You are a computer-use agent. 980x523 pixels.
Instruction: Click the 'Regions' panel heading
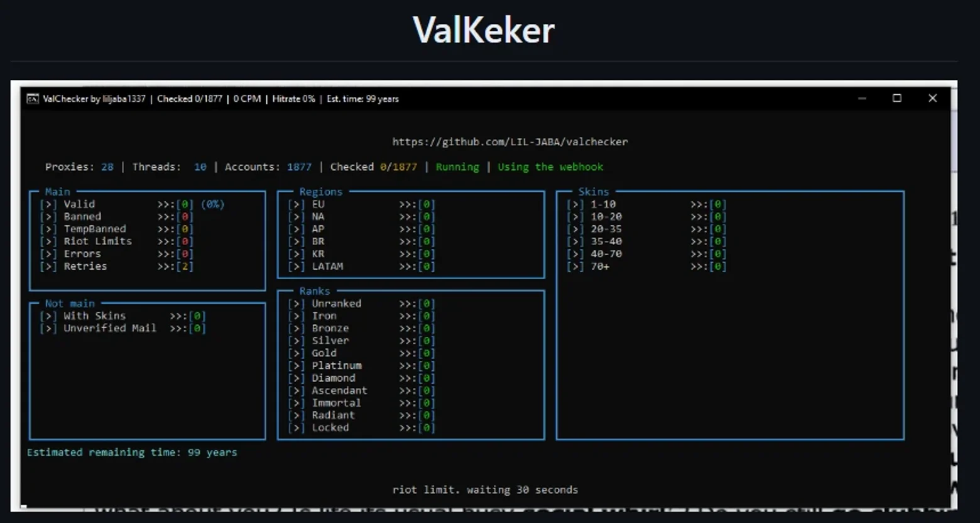click(x=321, y=192)
